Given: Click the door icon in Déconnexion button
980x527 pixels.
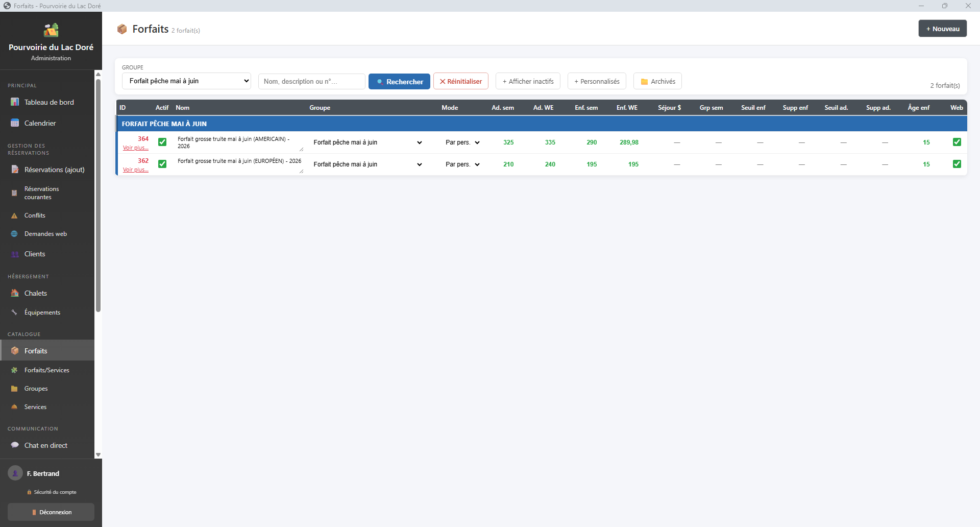Looking at the screenshot, I should point(34,512).
